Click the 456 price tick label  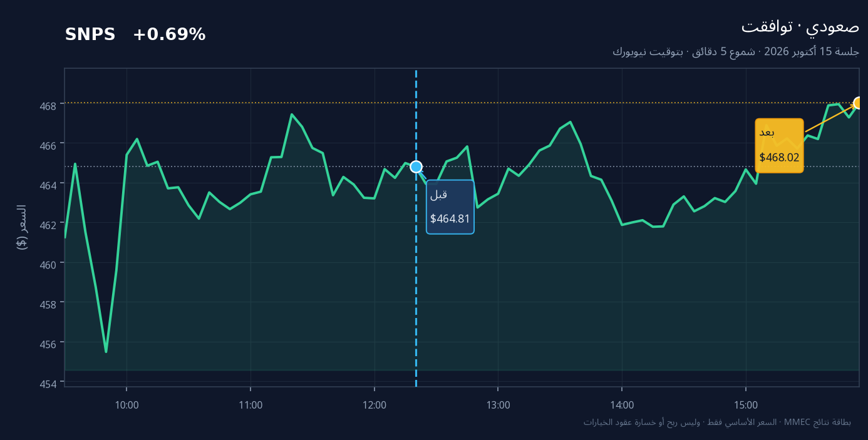49,344
